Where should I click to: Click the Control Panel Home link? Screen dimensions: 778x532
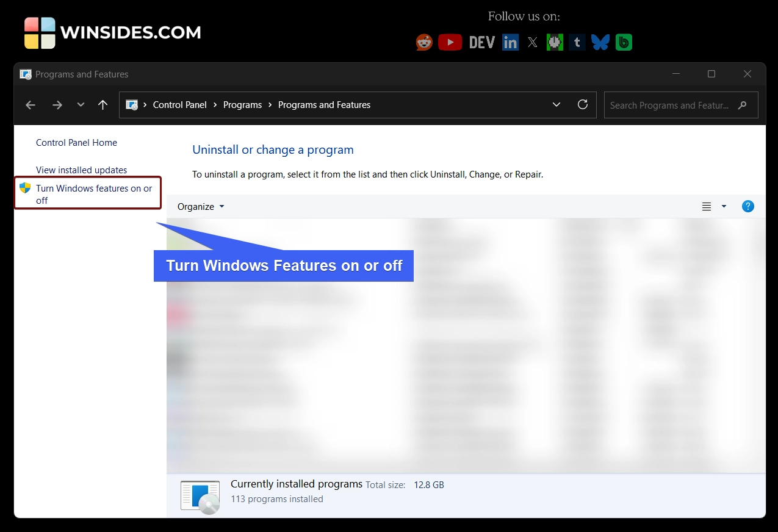pos(76,142)
